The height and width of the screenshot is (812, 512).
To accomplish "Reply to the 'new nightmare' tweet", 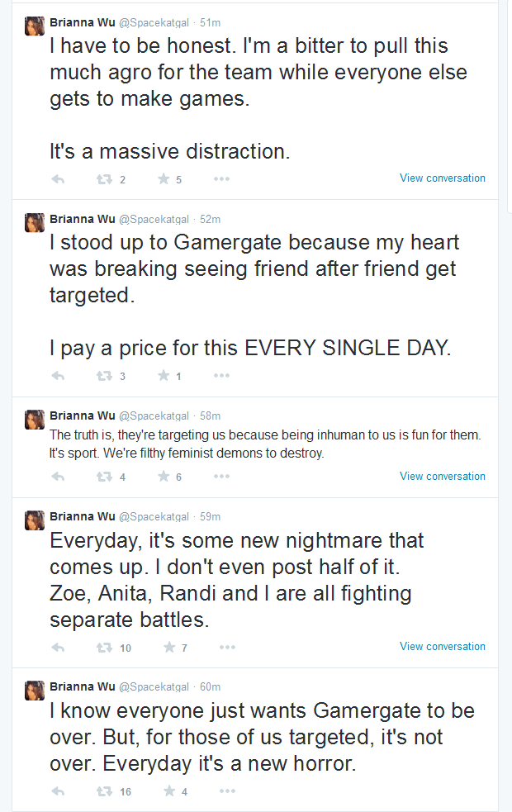I will pos(58,648).
